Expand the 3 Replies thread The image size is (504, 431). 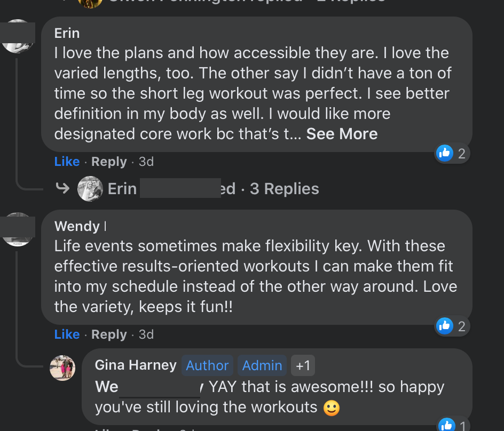[x=284, y=189]
